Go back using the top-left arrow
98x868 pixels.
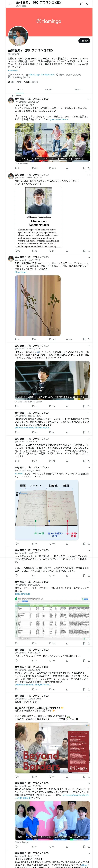click(9, 4)
